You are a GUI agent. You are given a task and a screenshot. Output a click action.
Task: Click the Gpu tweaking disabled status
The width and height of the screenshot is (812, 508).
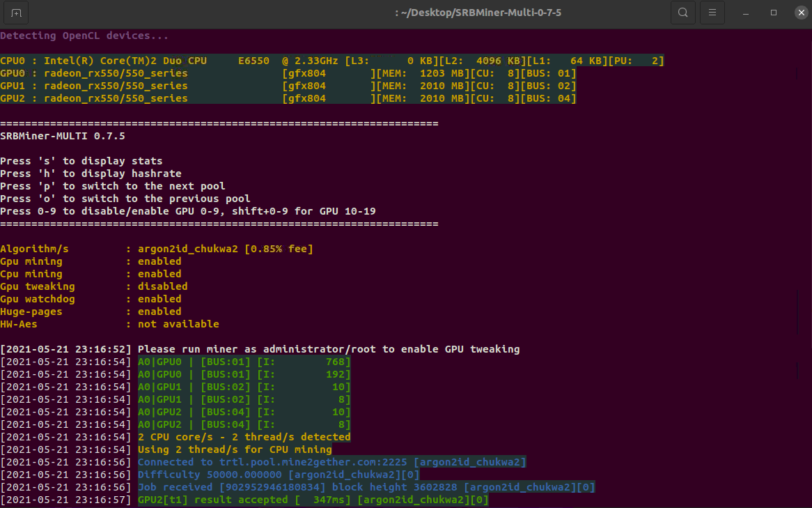click(162, 286)
